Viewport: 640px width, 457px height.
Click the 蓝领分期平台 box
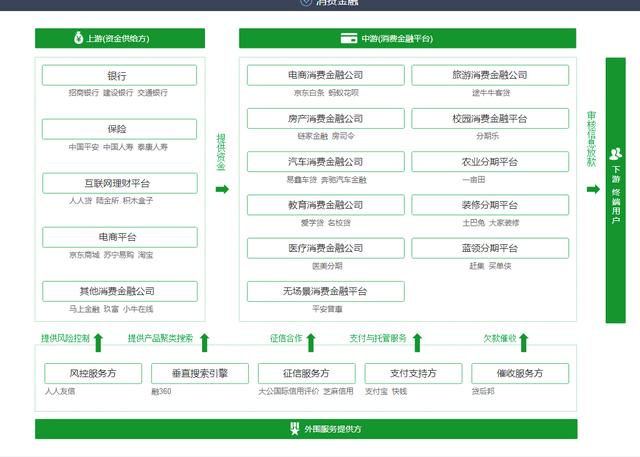click(x=490, y=248)
